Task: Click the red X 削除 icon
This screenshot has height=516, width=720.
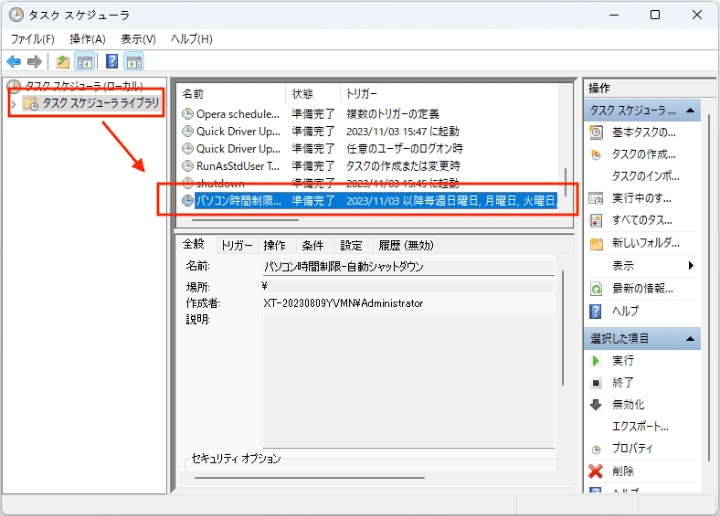Action: pos(596,471)
